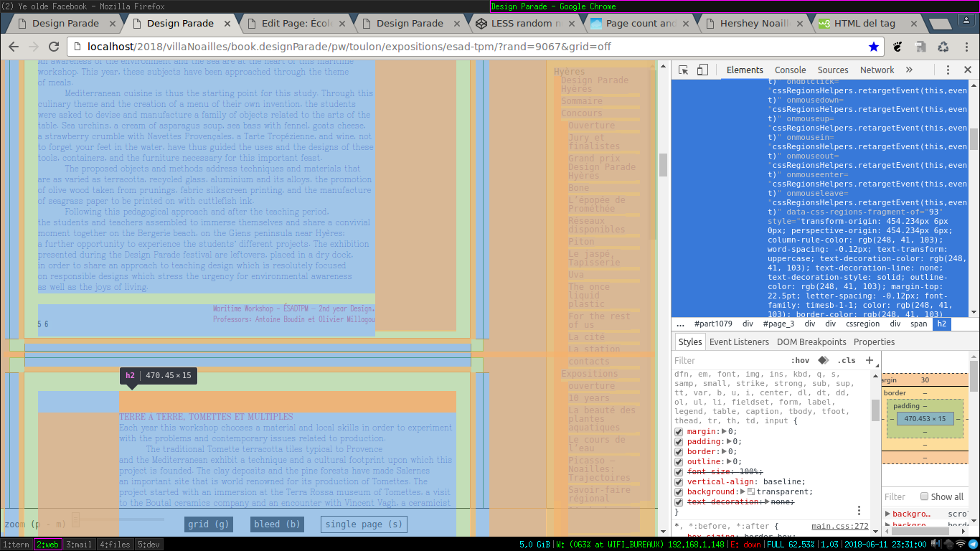Click the transparent background color swatch
The image size is (980, 551).
(x=751, y=492)
